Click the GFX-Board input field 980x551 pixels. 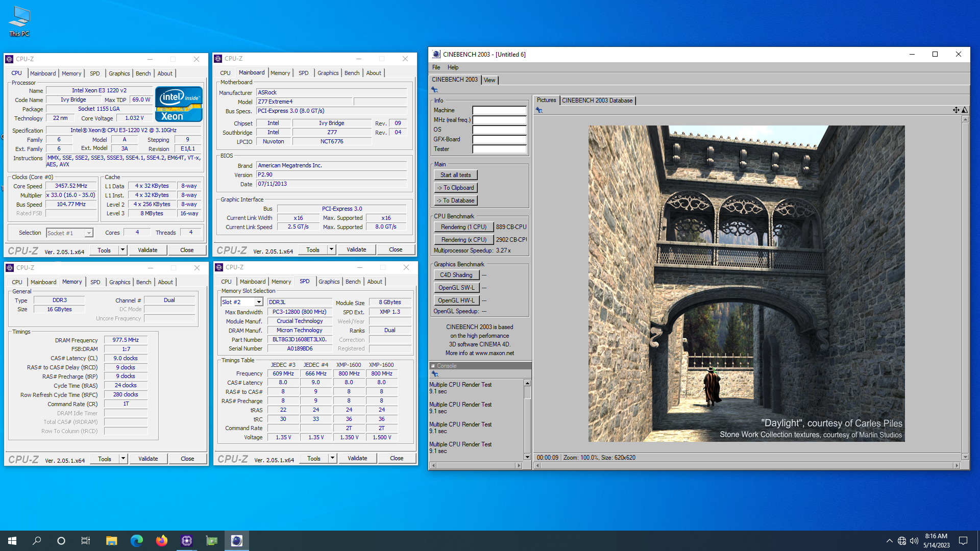[499, 139]
